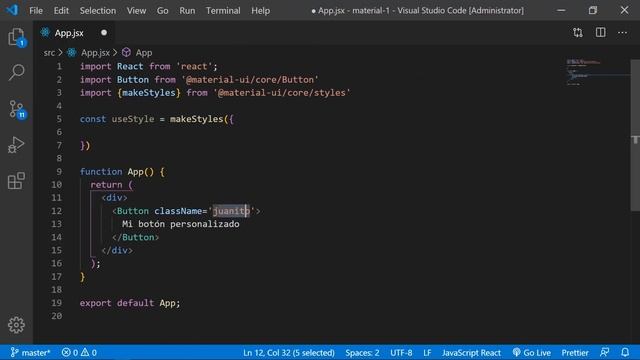This screenshot has height=360, width=640.
Task: Click Ln 12, Col 32 cursor position
Action: coord(289,352)
